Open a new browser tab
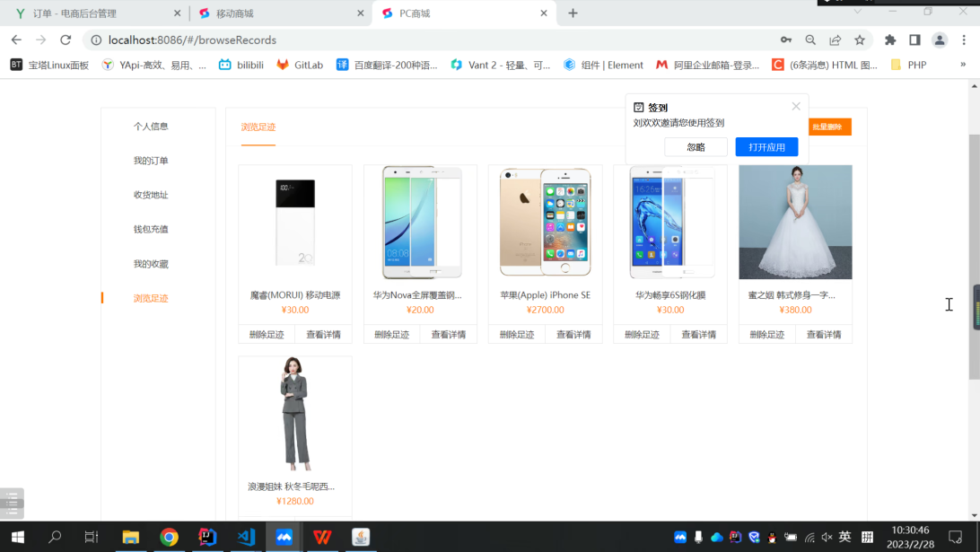This screenshot has width=980, height=552. coord(573,13)
